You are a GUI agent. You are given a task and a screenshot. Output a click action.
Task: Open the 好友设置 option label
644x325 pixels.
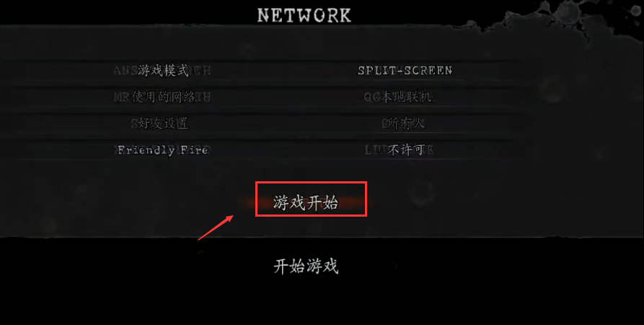[164, 123]
